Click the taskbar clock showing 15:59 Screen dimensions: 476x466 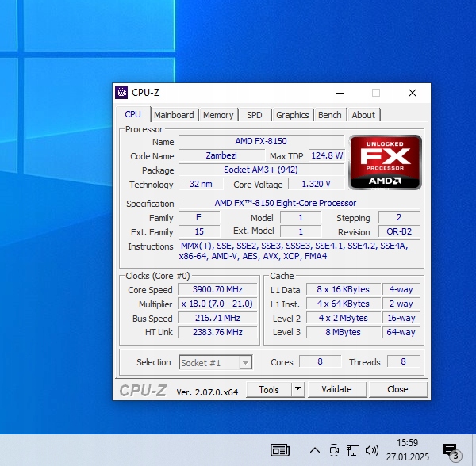point(406,450)
